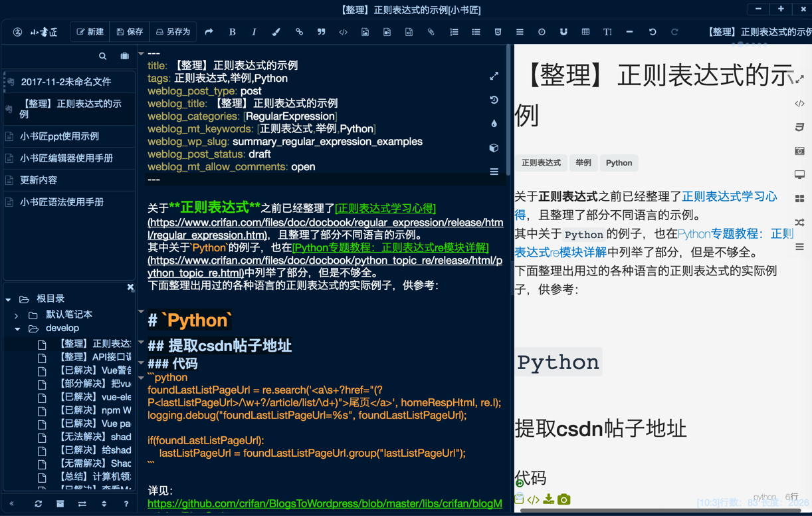Click the preview fullscreen expand icon
The image size is (812, 516).
(x=799, y=79)
